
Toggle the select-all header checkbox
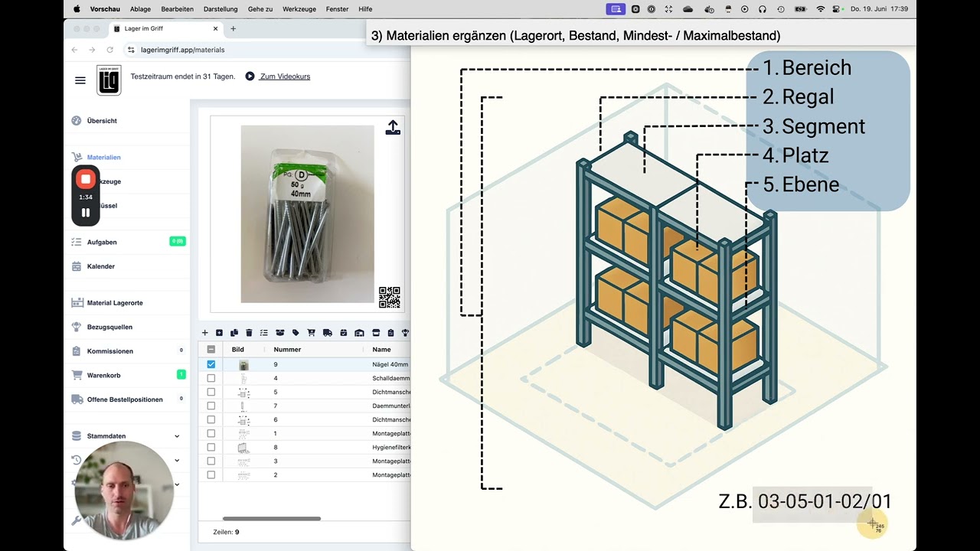211,350
